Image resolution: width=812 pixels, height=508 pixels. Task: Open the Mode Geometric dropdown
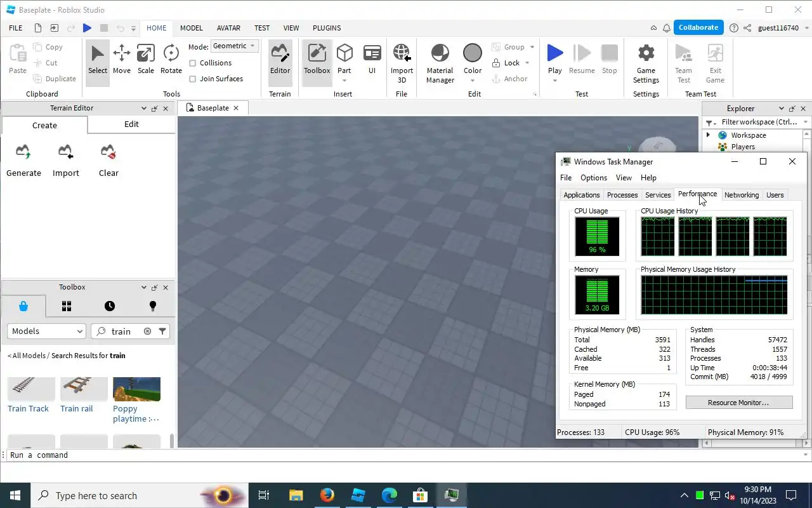point(234,46)
